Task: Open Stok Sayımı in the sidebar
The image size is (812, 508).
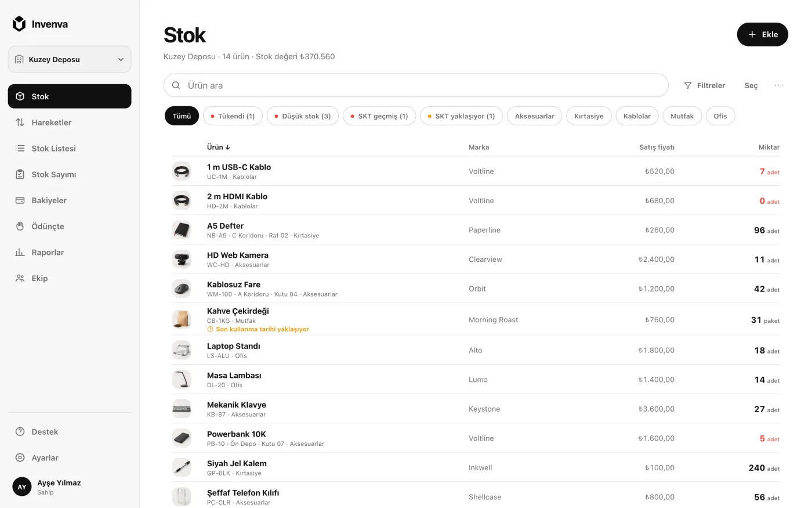Action: pos(70,174)
